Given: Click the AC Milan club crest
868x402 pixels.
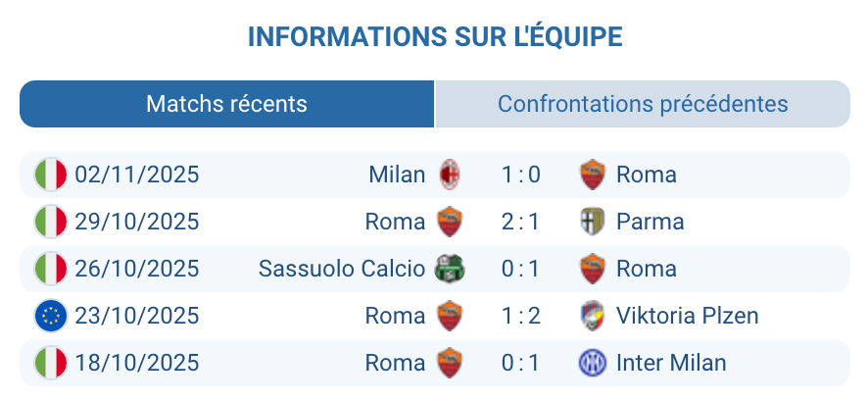Looking at the screenshot, I should coord(450,175).
